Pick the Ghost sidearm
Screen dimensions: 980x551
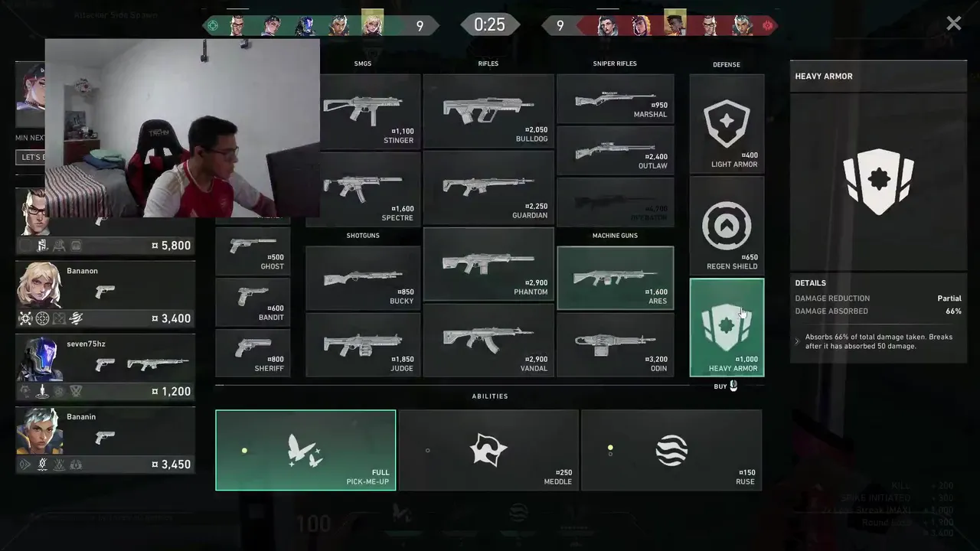(253, 251)
